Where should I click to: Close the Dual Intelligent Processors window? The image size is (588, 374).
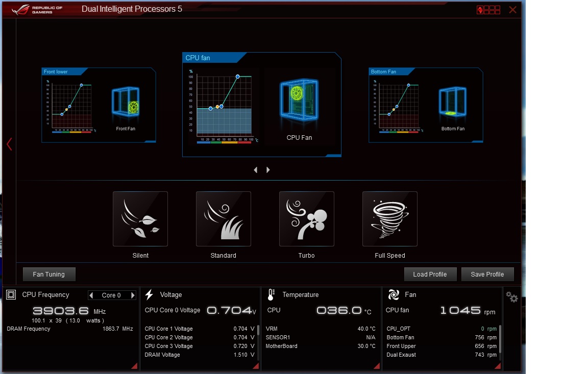[x=512, y=10]
